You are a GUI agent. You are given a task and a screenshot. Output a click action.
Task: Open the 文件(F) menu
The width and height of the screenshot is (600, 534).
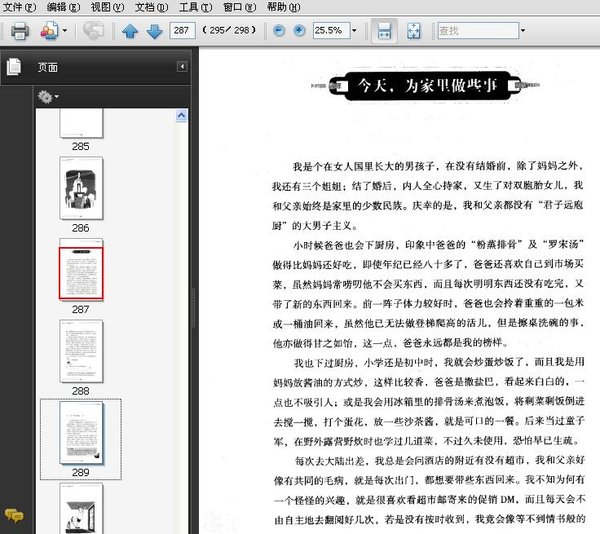pyautogui.click(x=19, y=7)
